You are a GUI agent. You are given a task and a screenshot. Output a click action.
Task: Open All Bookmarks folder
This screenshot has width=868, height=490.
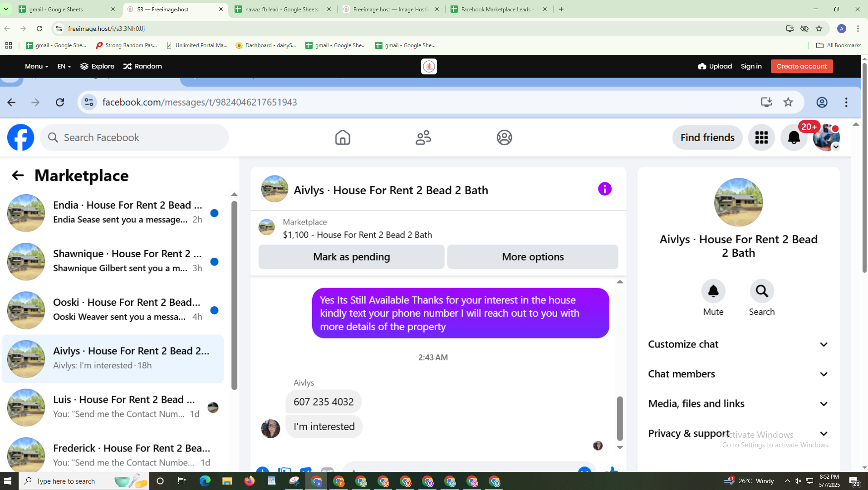click(x=839, y=45)
